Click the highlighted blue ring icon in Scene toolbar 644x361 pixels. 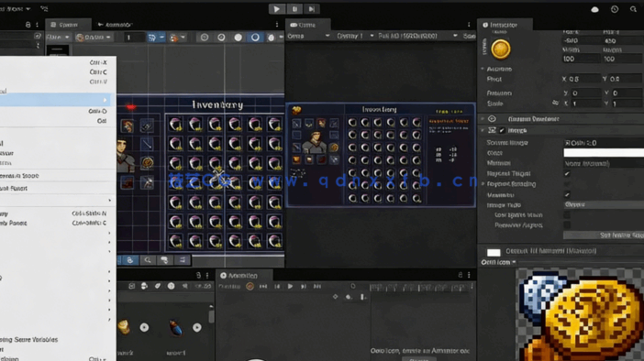click(255, 38)
